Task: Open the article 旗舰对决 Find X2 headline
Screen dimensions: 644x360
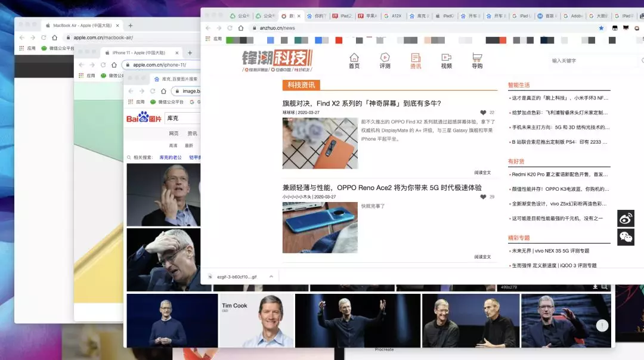Action: point(362,104)
